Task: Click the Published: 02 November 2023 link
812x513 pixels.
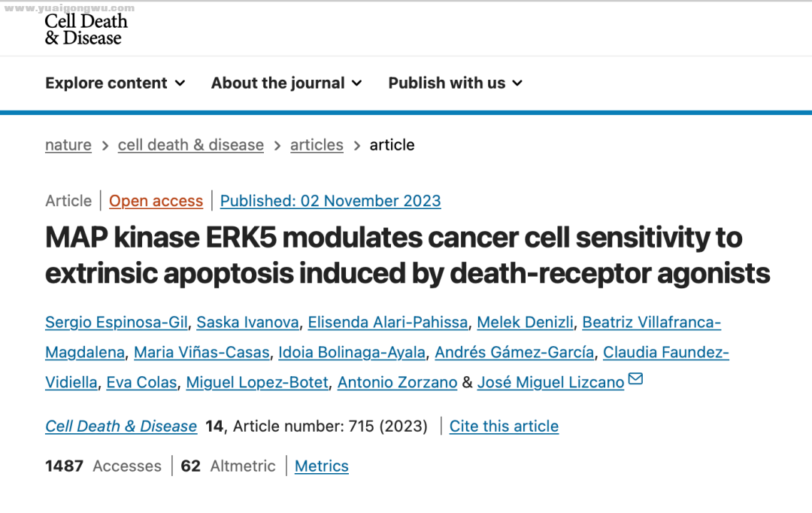Action: pyautogui.click(x=330, y=201)
